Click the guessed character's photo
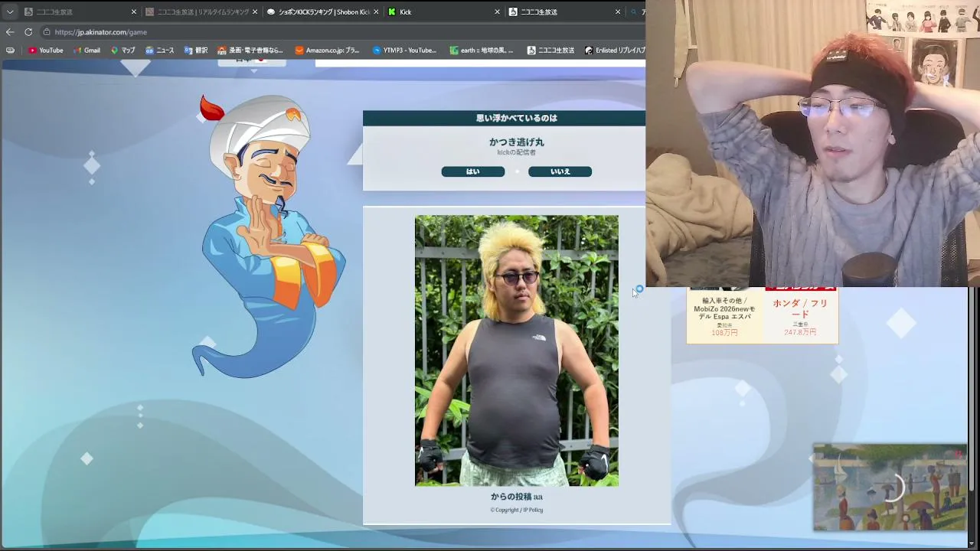Image resolution: width=980 pixels, height=551 pixels. tap(517, 350)
